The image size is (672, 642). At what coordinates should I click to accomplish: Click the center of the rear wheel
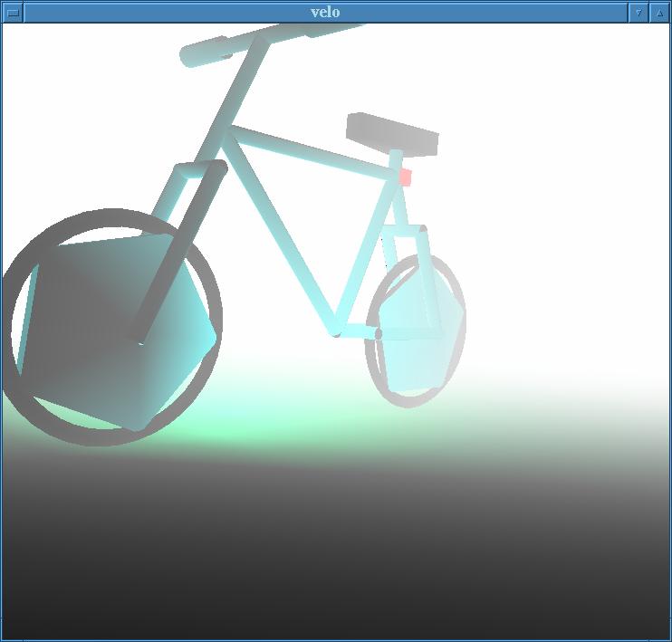[415, 331]
